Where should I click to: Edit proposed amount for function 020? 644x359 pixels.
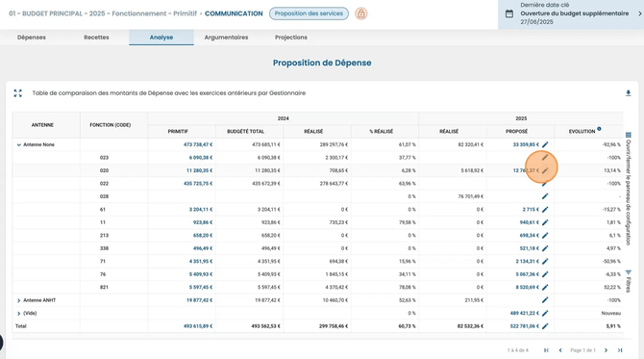(x=545, y=170)
